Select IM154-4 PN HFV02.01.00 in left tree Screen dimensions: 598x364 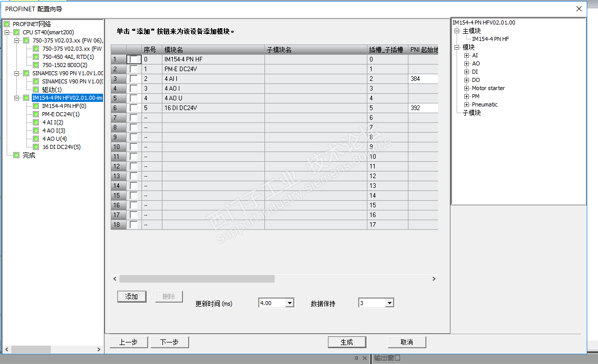coord(67,98)
